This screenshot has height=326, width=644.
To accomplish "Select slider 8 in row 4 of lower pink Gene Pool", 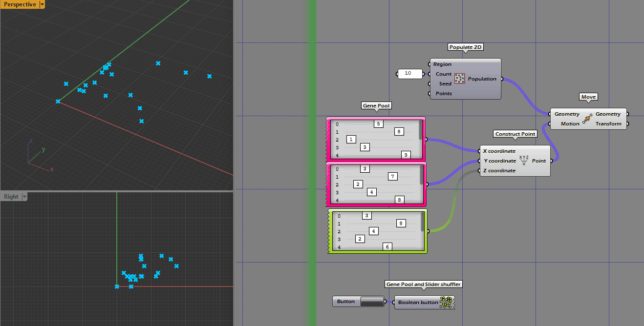I will click(400, 200).
